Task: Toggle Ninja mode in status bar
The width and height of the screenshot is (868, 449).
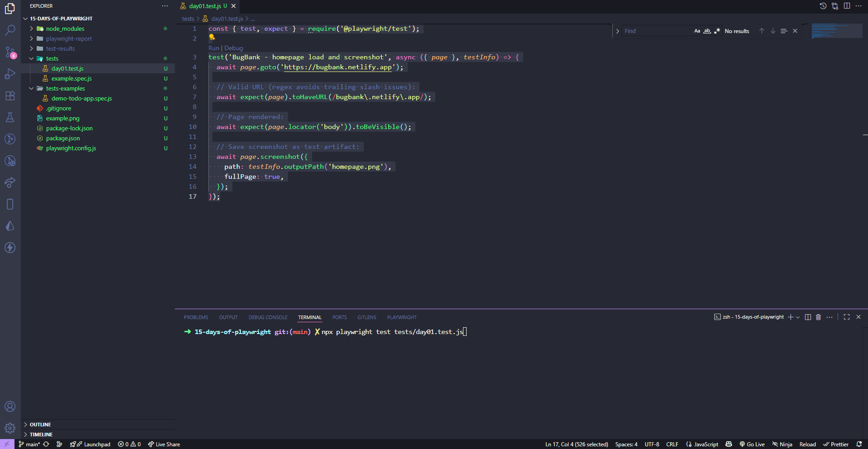Action: click(x=782, y=444)
